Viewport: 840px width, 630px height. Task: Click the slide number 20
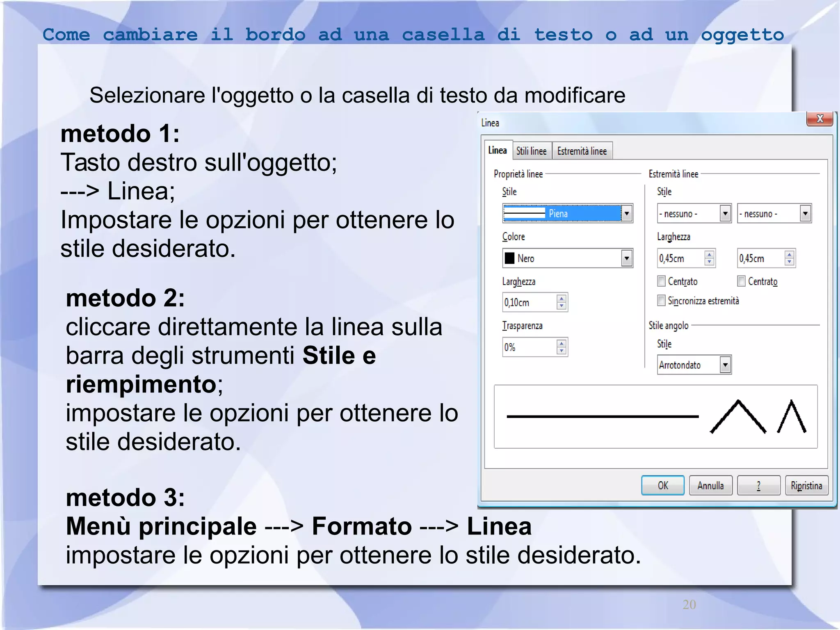coord(689,605)
